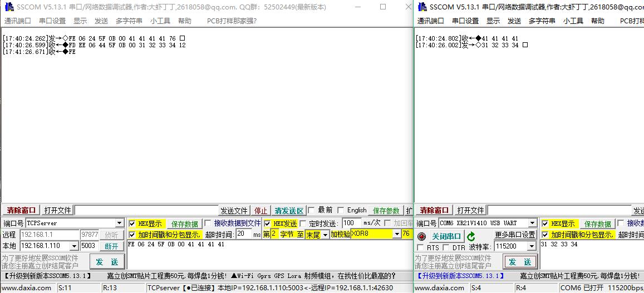Enable the RTS checkbox
This screenshot has width=644, height=293.
[x=420, y=247]
